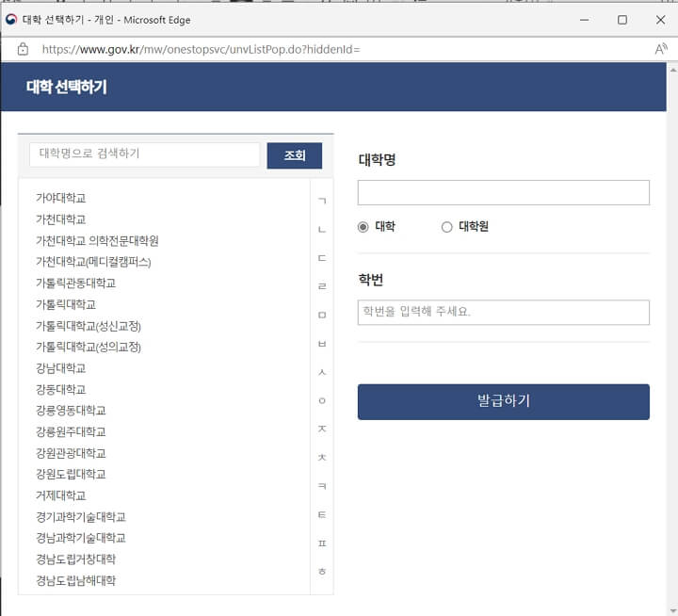Select 가톨릭대학교 from the list
678x616 pixels.
(x=66, y=304)
